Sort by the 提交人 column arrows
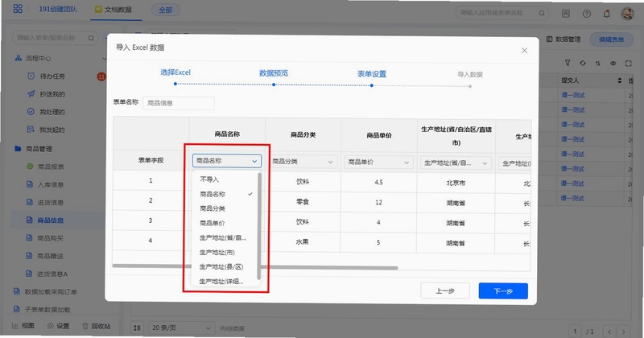Image resolution: width=644 pixels, height=338 pixels. 619,80
